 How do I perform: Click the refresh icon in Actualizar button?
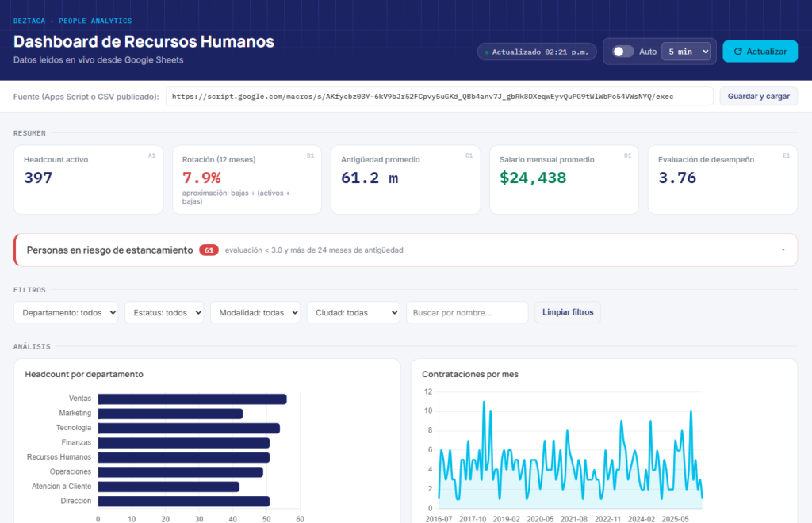pos(738,52)
